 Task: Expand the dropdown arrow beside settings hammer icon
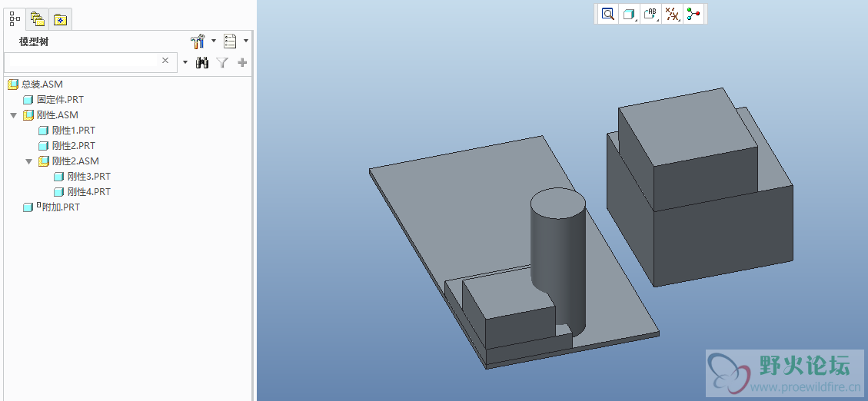coord(214,41)
